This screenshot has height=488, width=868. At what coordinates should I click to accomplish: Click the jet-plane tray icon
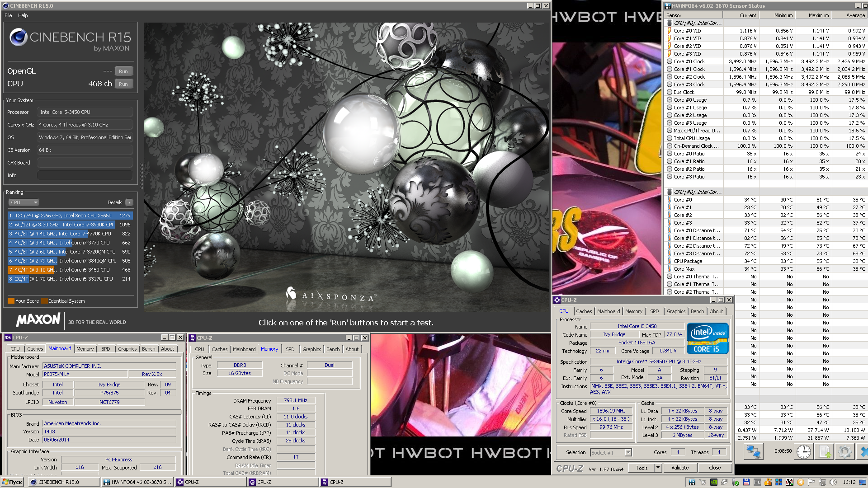(x=703, y=482)
